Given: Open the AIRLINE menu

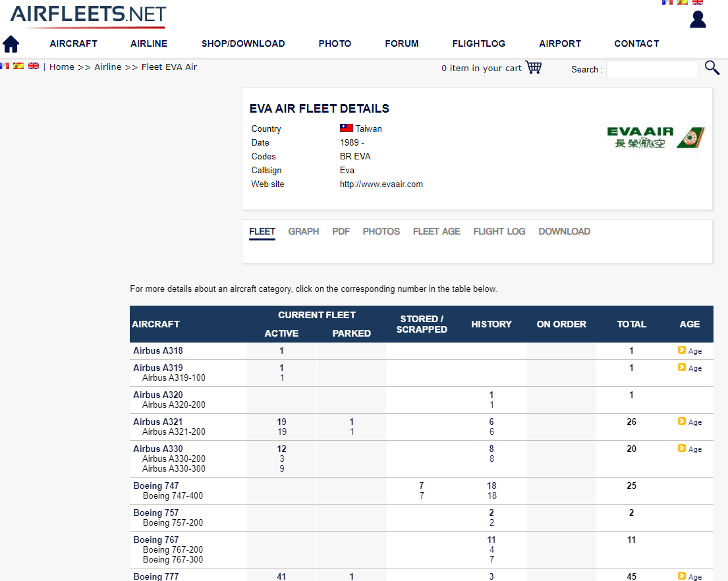Looking at the screenshot, I should [149, 43].
